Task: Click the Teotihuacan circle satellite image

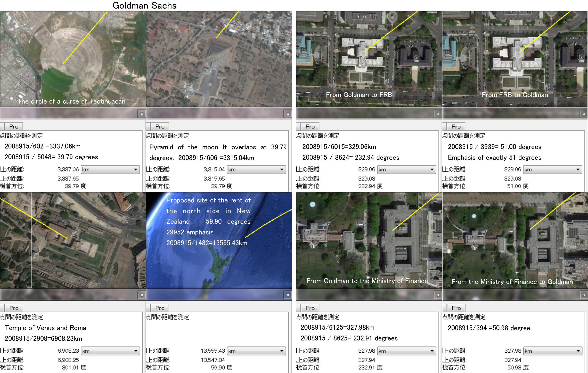Action: (x=73, y=59)
